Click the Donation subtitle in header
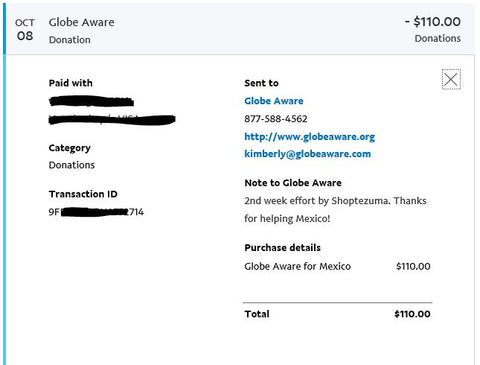Screen dimensions: 480x365 [x=70, y=40]
